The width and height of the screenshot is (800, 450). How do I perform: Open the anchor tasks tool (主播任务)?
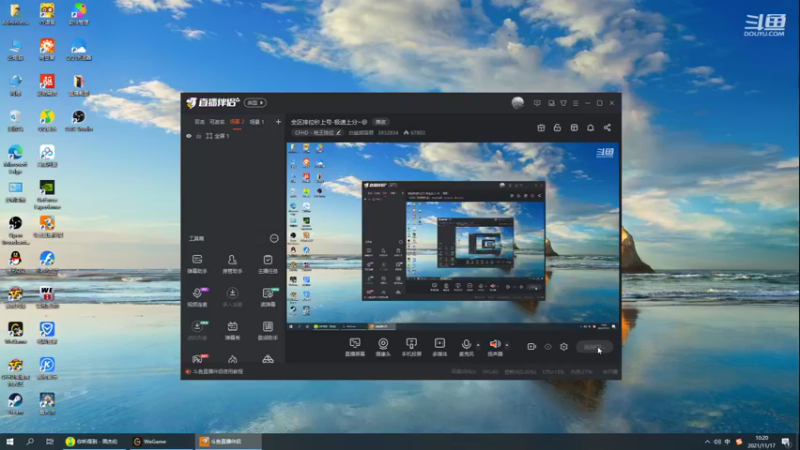[267, 264]
